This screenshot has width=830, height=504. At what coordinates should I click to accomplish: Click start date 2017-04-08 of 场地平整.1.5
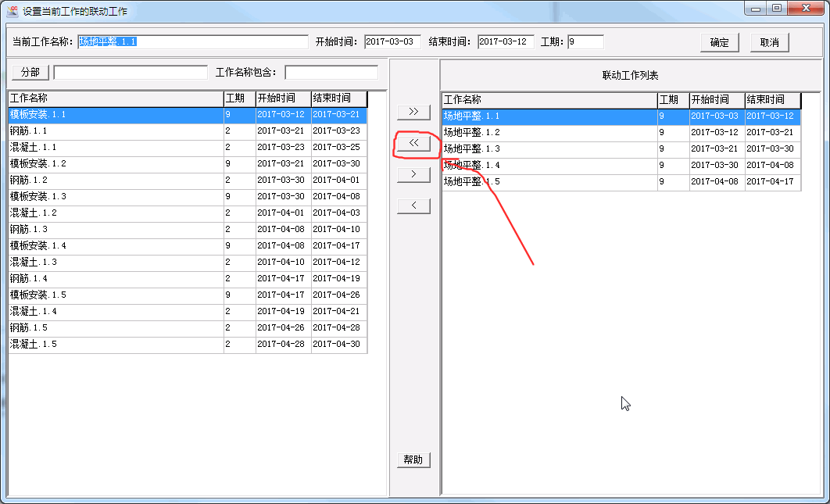tap(714, 181)
